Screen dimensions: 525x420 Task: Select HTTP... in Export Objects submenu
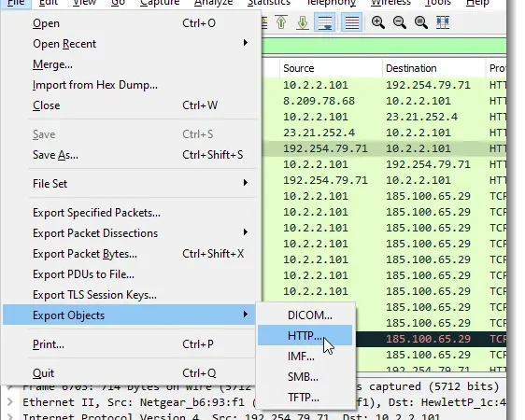(305, 335)
